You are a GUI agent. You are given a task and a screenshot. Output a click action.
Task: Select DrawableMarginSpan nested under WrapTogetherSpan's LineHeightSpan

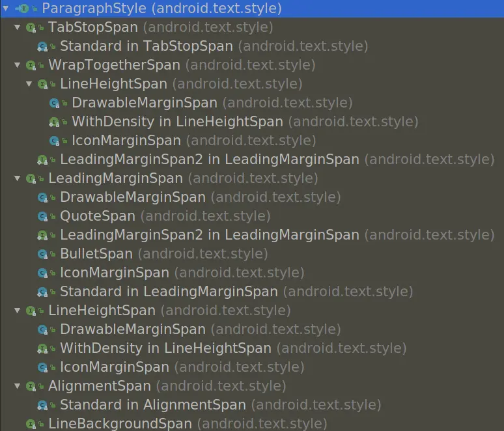click(x=145, y=103)
